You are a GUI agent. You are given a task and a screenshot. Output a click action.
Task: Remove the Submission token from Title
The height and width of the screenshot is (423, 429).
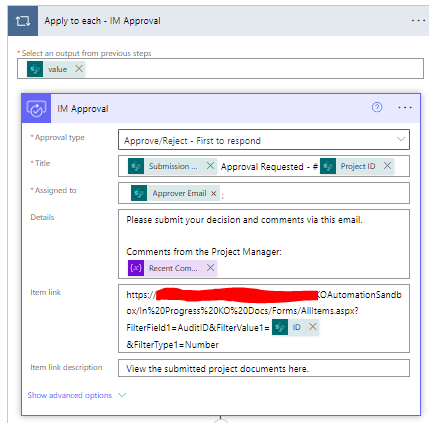(x=210, y=166)
